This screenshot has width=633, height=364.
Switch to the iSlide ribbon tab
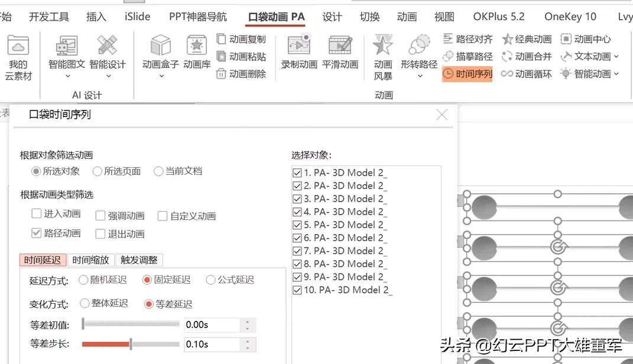click(137, 16)
